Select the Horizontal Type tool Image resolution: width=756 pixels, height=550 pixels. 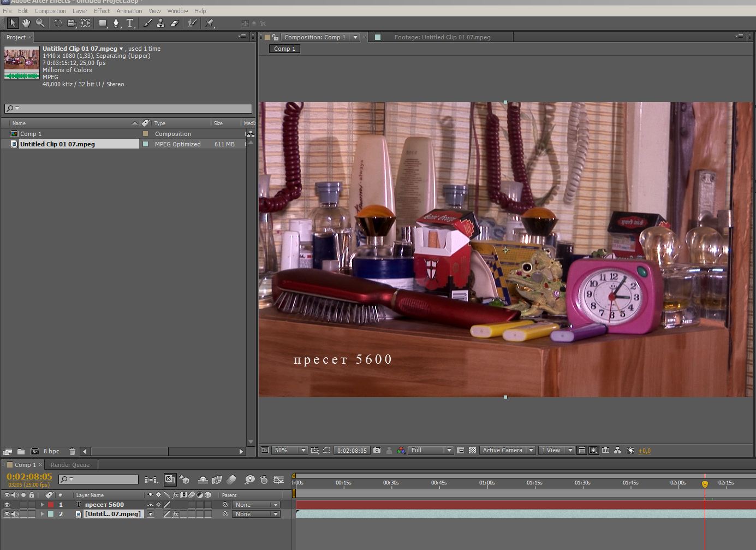(130, 23)
